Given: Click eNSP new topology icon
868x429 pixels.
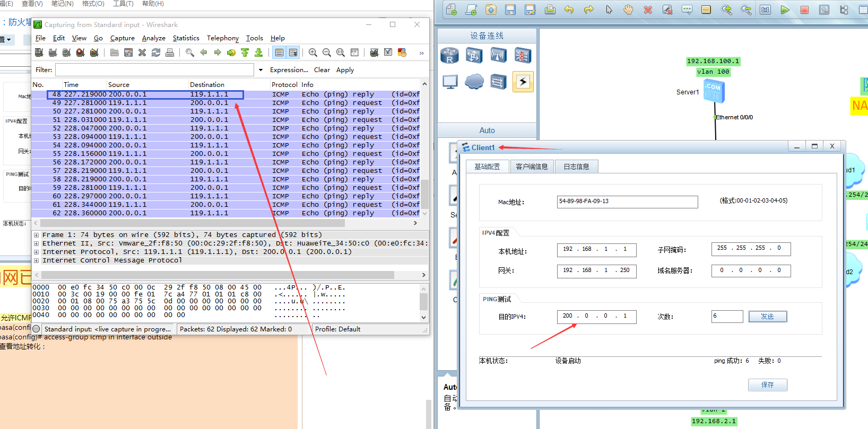Looking at the screenshot, I should tap(452, 10).
